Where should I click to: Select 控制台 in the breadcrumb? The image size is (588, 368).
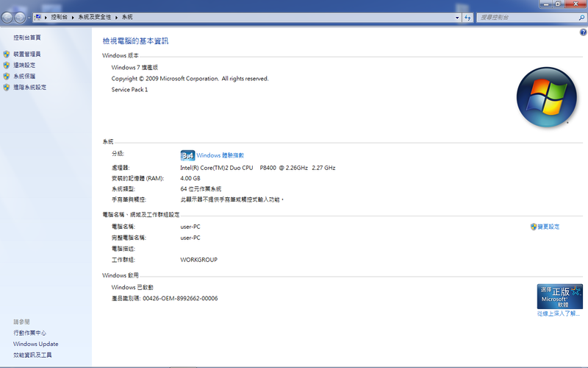(x=59, y=17)
